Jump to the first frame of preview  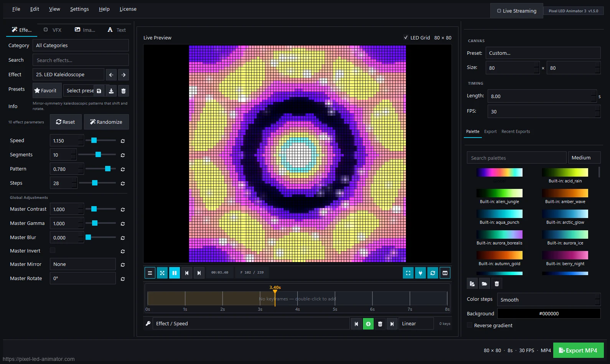(187, 273)
